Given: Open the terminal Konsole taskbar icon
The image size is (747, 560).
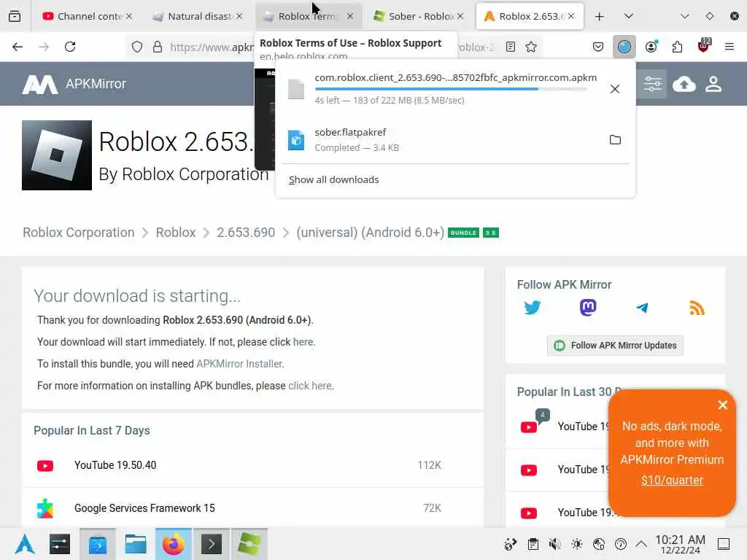Looking at the screenshot, I should [x=212, y=544].
